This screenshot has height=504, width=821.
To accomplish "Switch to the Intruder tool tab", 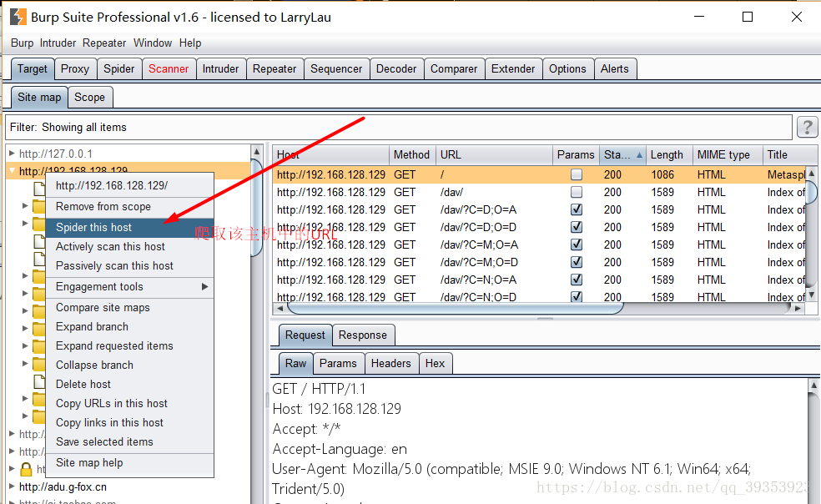I will click(220, 68).
